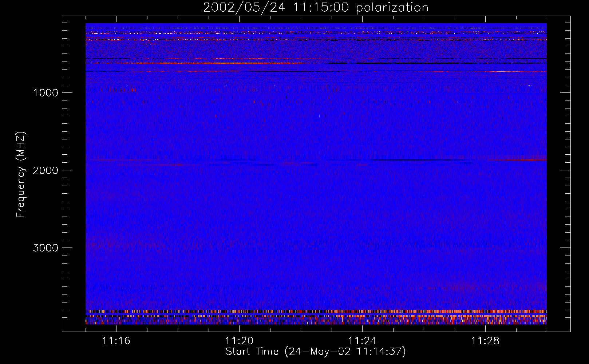Click the 11:24 time axis label
Viewport: 589px width, 364px height.
[x=362, y=341]
